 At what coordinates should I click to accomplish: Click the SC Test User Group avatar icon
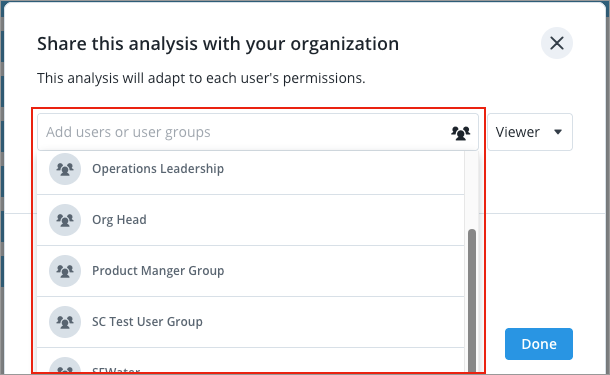click(65, 322)
